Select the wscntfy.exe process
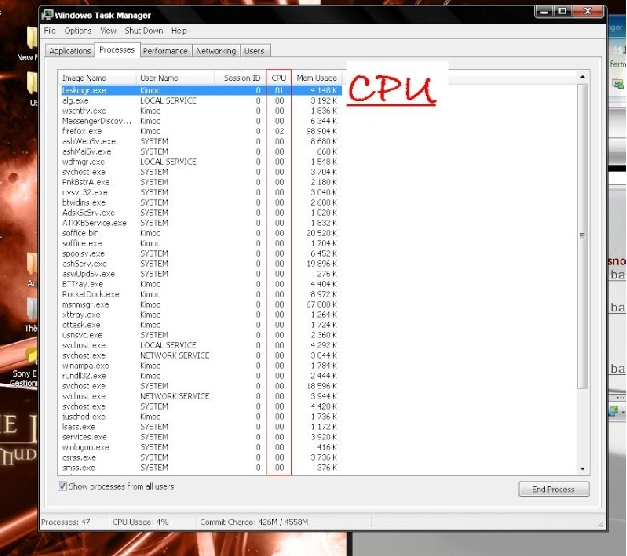 click(x=200, y=111)
